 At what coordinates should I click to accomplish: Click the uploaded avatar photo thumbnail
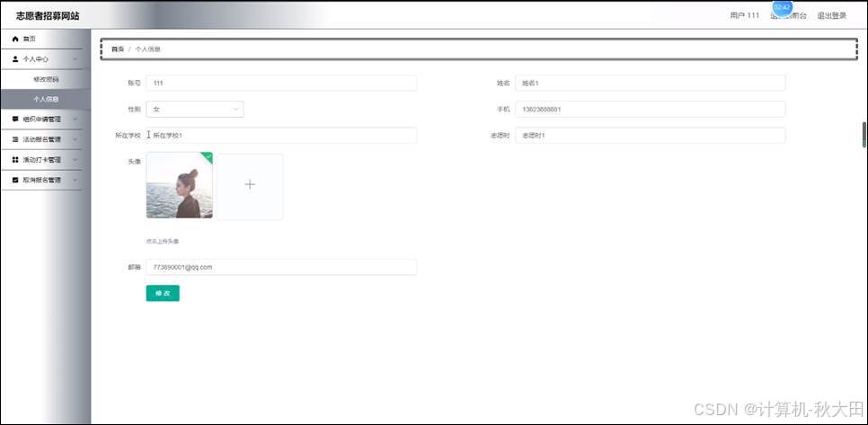(x=180, y=185)
